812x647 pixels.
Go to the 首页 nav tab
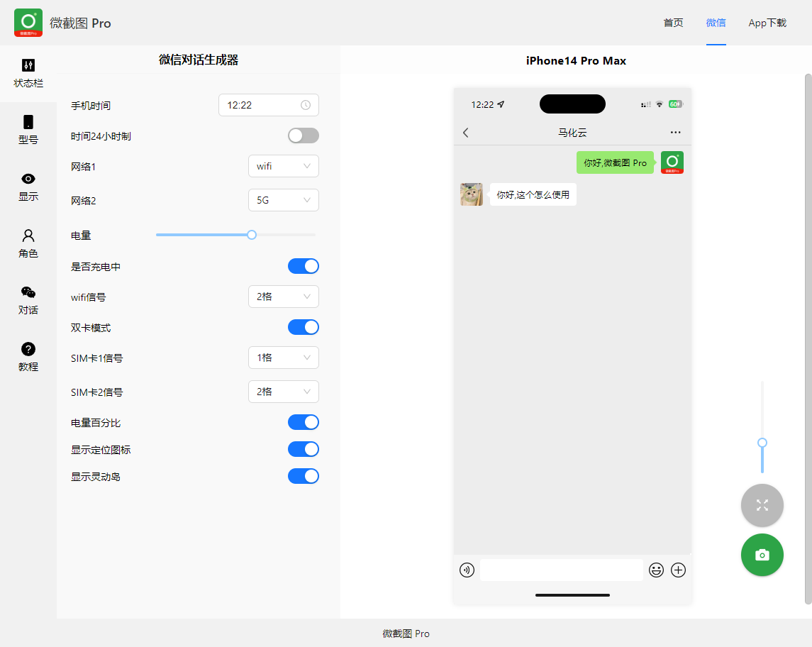tap(673, 23)
